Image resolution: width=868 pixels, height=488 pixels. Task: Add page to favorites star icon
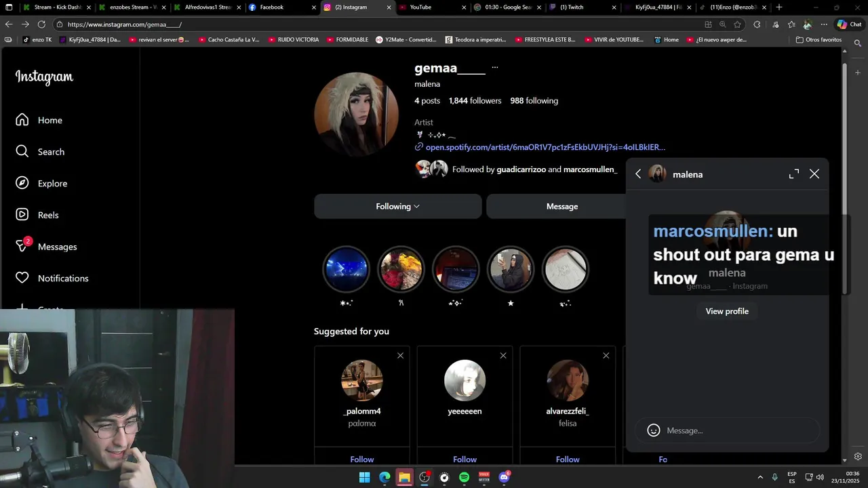click(738, 24)
